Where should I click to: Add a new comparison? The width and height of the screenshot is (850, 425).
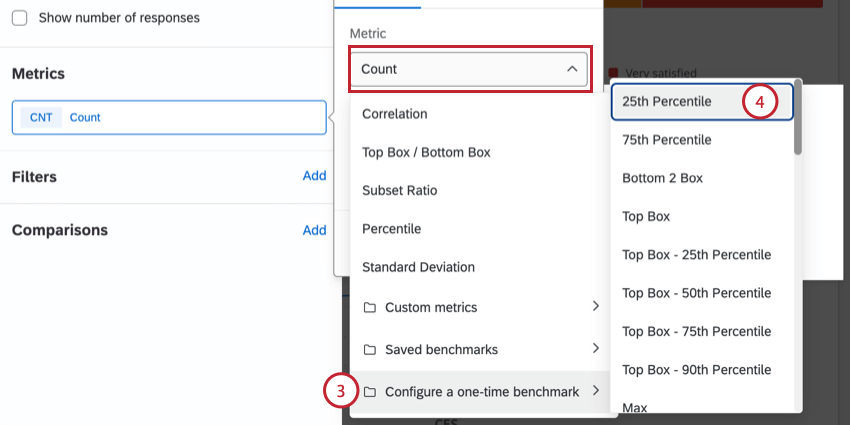tap(314, 230)
